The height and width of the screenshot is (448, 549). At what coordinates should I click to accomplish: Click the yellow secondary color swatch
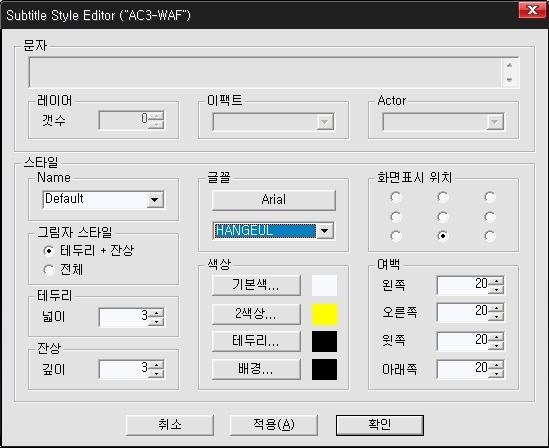click(324, 314)
